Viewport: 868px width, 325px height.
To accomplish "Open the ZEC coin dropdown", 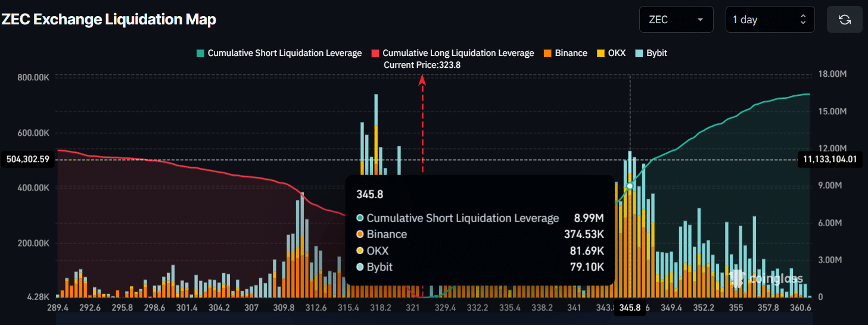I will click(676, 20).
